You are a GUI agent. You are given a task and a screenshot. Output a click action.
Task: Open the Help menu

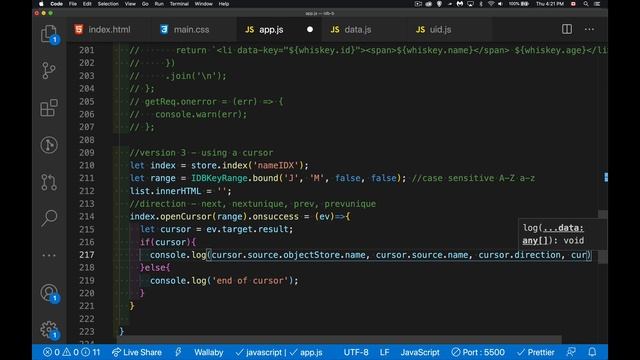click(x=224, y=4)
